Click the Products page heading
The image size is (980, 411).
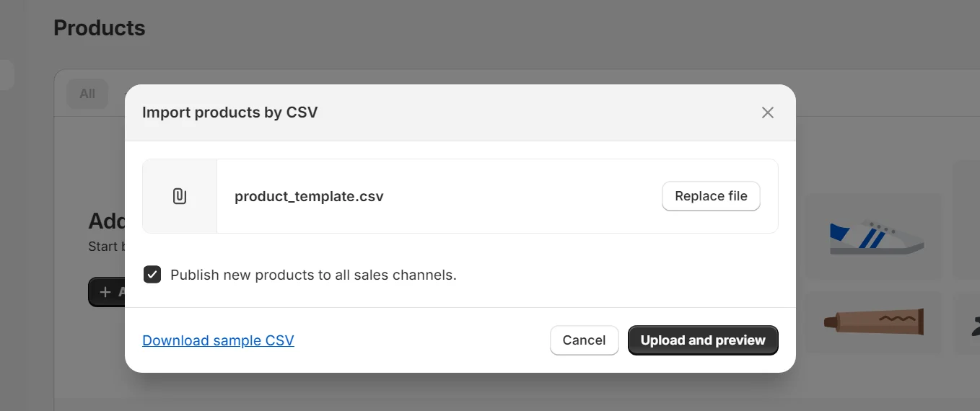tap(99, 28)
